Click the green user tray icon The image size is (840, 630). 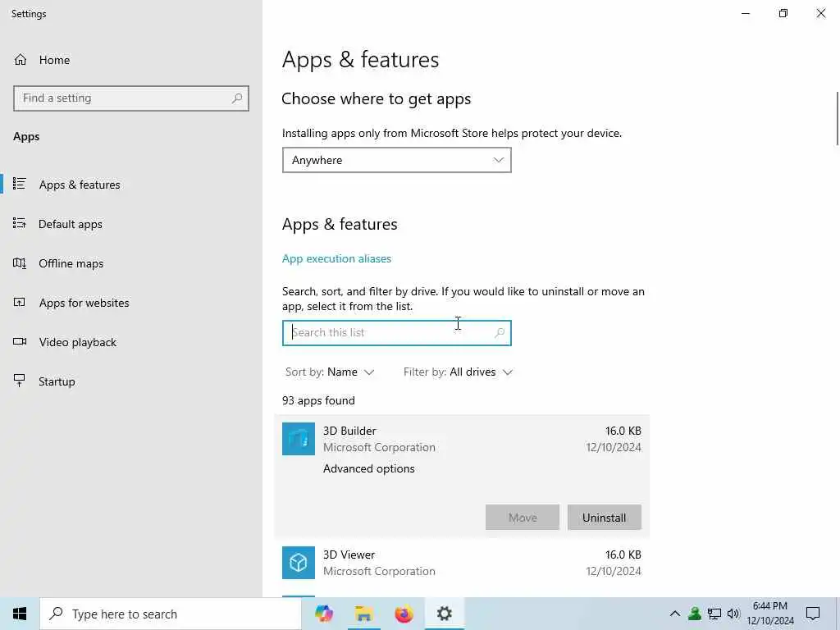pyautogui.click(x=695, y=614)
